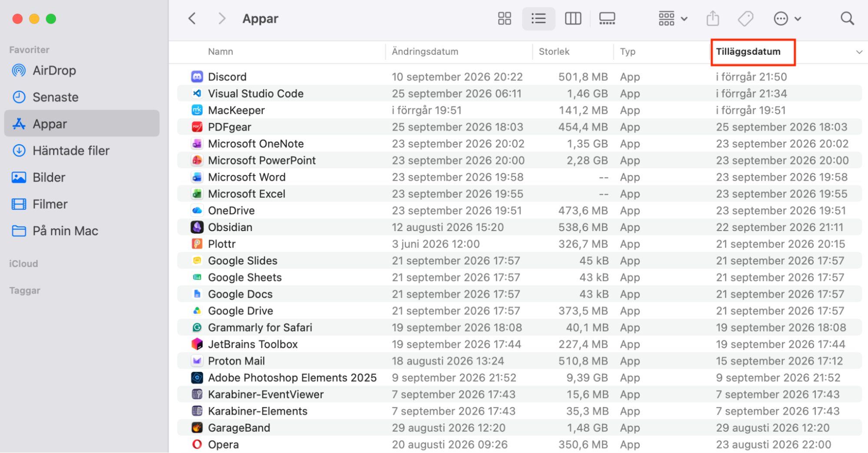Open the group-by options dropdown
This screenshot has height=453, width=868.
(x=673, y=19)
